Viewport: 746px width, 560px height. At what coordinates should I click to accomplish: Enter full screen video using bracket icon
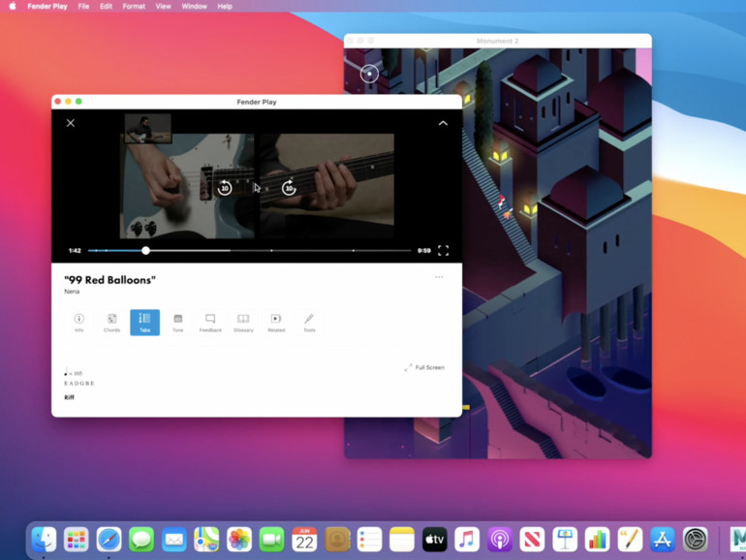pyautogui.click(x=443, y=251)
